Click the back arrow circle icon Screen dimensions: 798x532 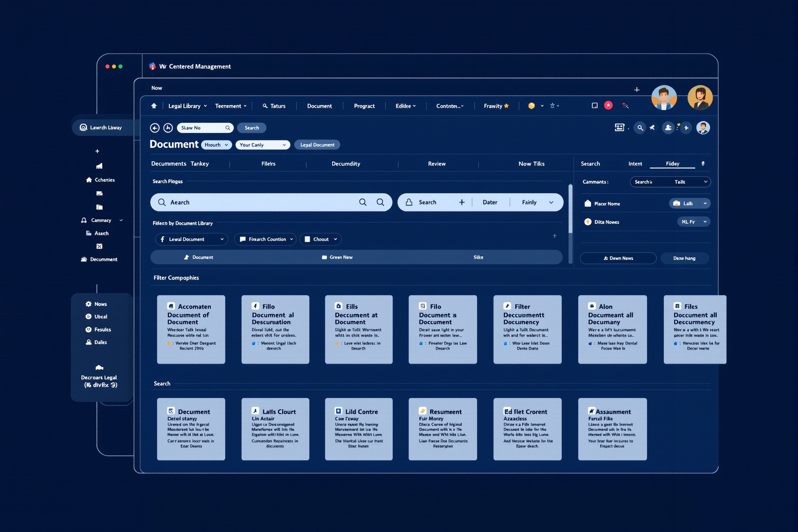(155, 128)
